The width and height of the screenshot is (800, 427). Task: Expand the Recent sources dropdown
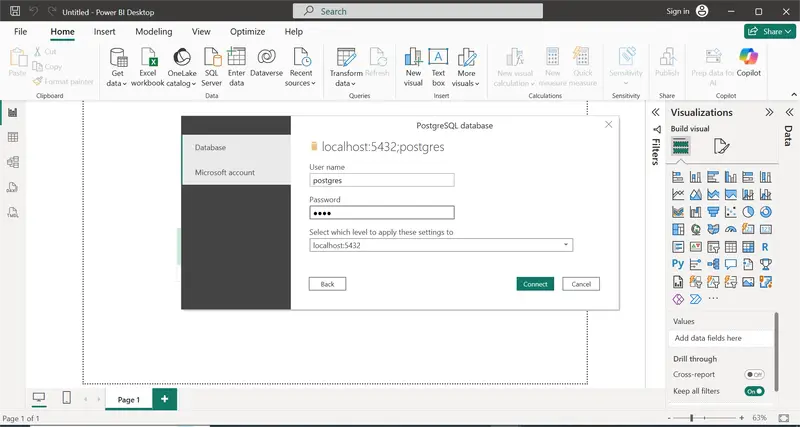point(301,67)
